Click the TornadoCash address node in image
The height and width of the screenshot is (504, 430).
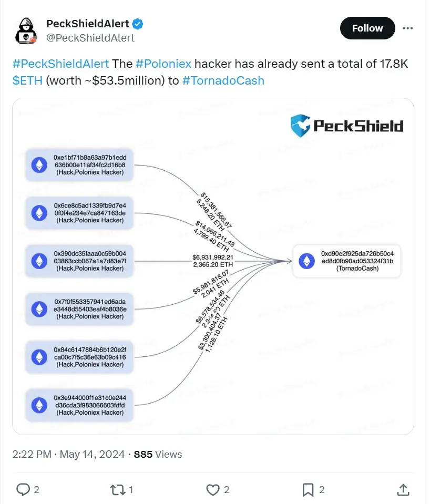pos(347,261)
